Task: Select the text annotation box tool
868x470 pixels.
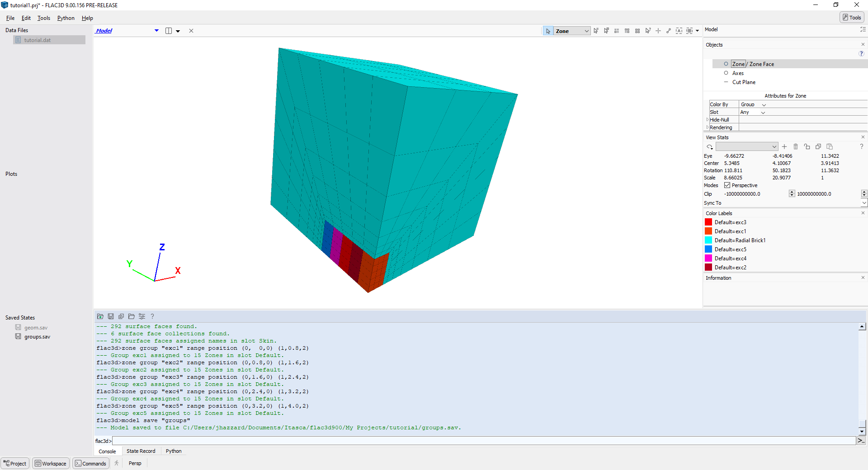Action: [679, 31]
